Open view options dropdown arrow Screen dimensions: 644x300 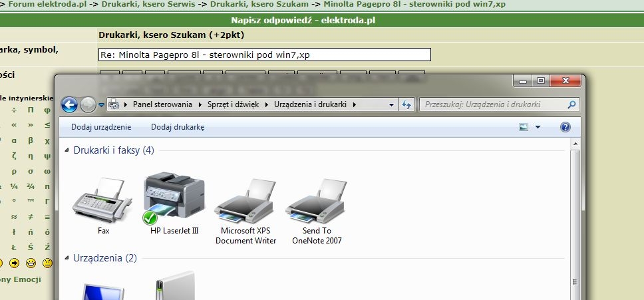tap(538, 127)
